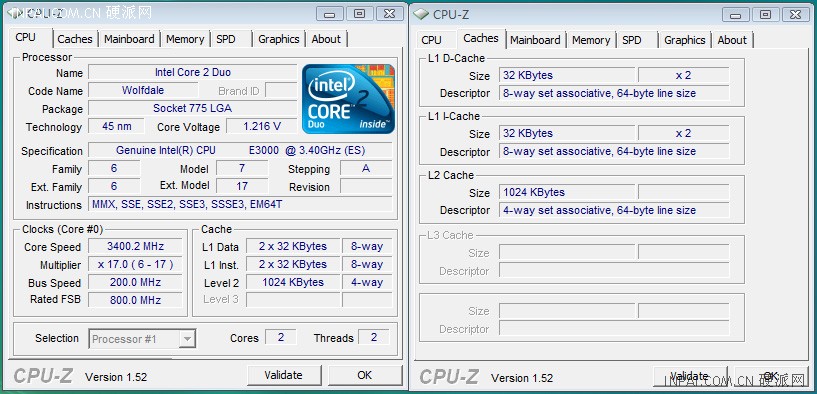Select SPD tab in left CPU-Z window
The width and height of the screenshot is (817, 394).
(x=226, y=39)
